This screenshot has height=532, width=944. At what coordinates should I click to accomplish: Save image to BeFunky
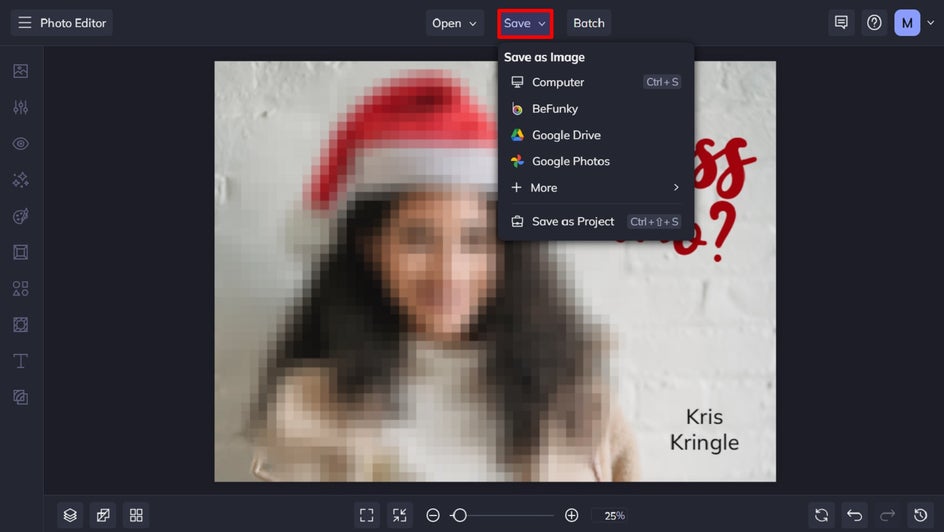595,108
